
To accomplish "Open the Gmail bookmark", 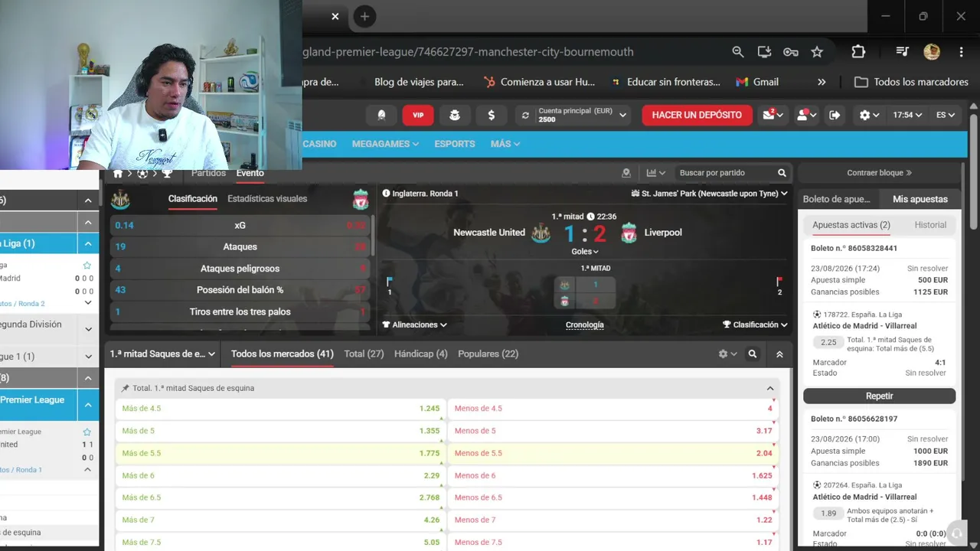I will 757,82.
